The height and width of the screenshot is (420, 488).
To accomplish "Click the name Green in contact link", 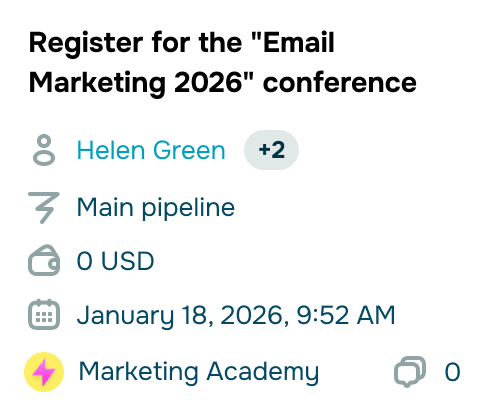I will coord(189,150).
